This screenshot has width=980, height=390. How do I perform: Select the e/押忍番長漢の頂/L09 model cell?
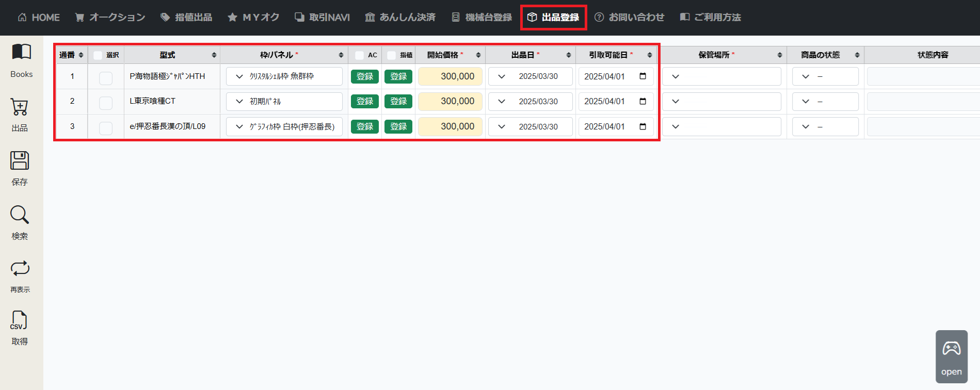(172, 126)
